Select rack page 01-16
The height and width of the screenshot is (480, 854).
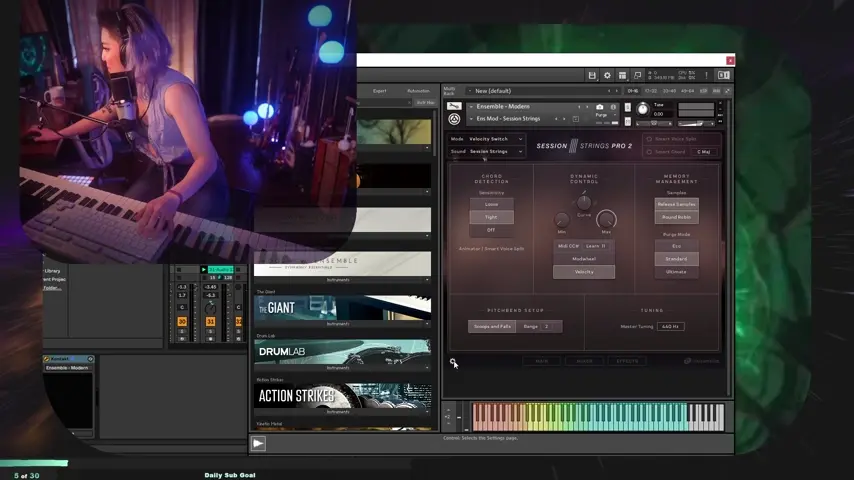click(x=632, y=91)
